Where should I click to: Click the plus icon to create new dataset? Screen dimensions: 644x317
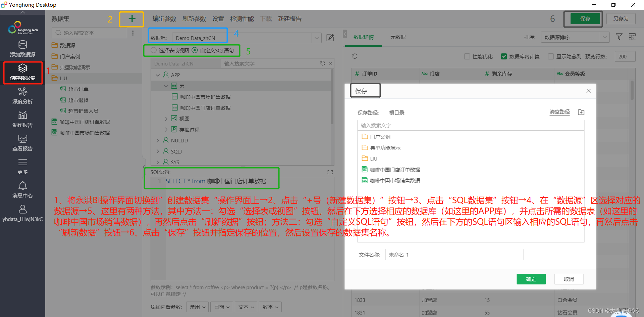[x=132, y=19]
